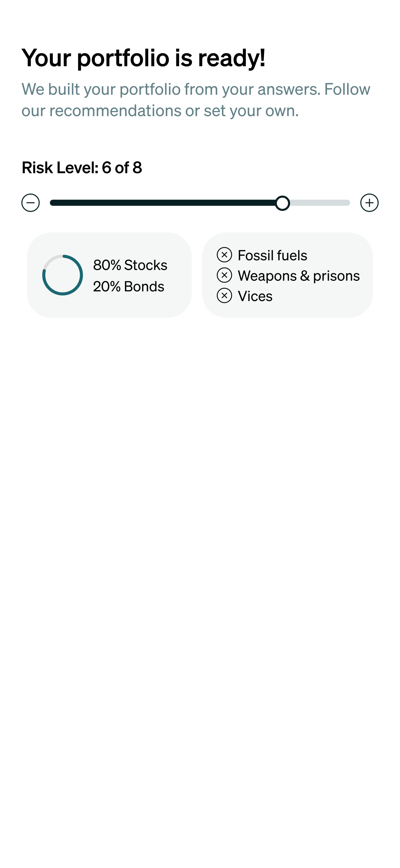Click the unfilled light part of the risk slider
400x868 pixels.
tap(320, 203)
